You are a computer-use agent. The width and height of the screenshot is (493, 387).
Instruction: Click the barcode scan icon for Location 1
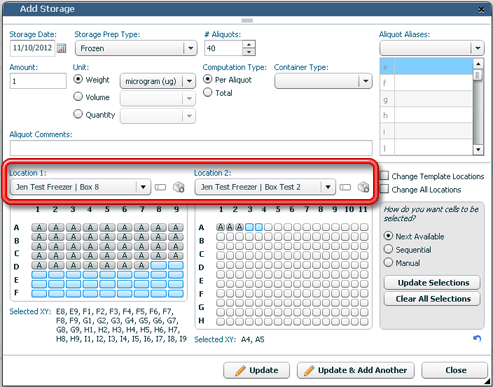click(160, 187)
